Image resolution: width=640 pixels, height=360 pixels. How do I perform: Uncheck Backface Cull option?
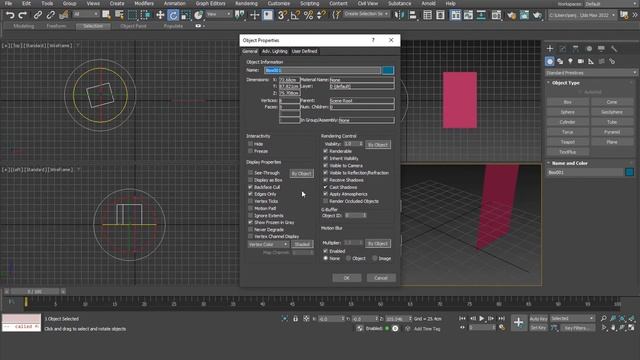pyautogui.click(x=250, y=187)
